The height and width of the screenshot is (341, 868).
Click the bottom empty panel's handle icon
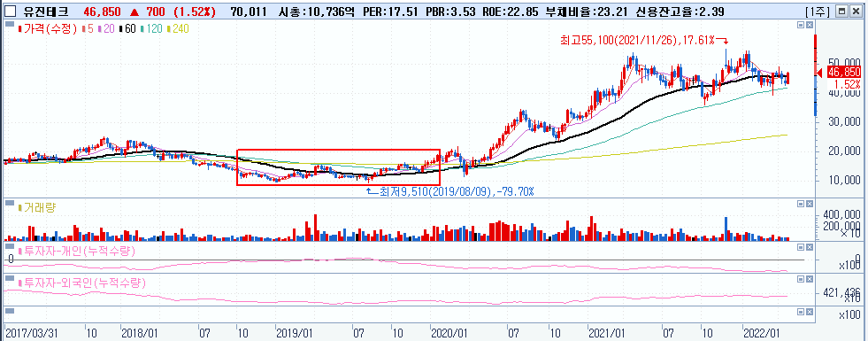tap(9, 310)
